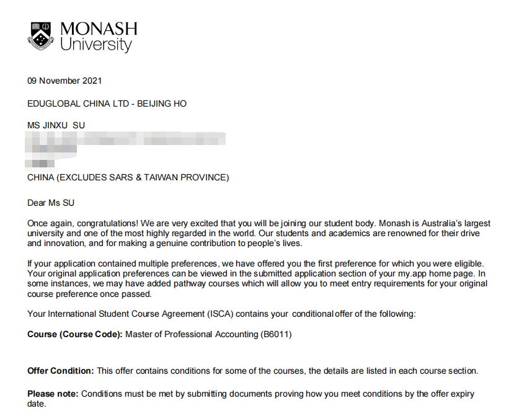Select the date 09 November 2021
The image size is (532, 419).
coord(64,81)
